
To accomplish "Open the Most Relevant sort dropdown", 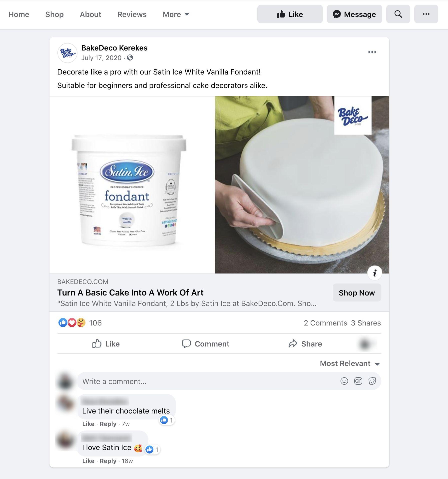I will pos(350,363).
